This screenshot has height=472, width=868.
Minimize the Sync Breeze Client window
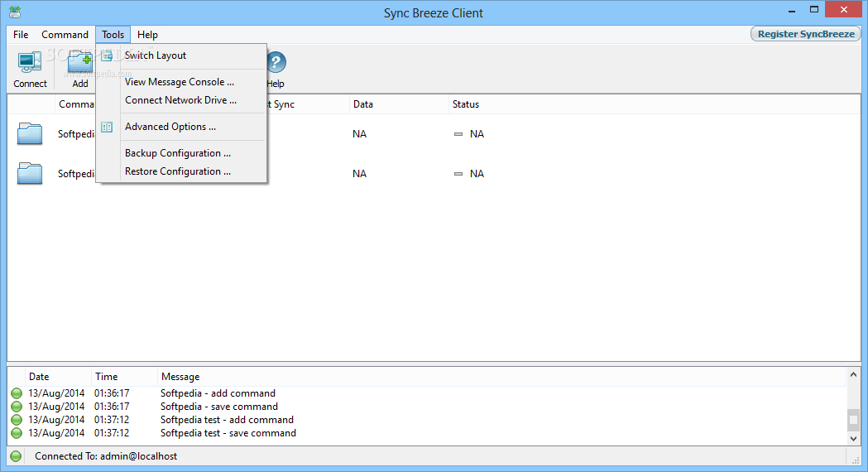pyautogui.click(x=792, y=10)
